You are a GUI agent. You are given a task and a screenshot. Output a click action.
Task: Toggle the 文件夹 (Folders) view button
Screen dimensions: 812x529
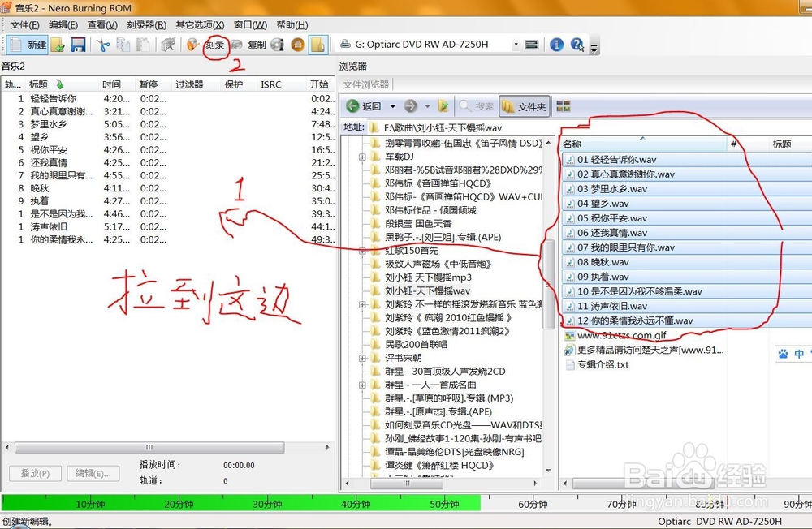point(525,106)
